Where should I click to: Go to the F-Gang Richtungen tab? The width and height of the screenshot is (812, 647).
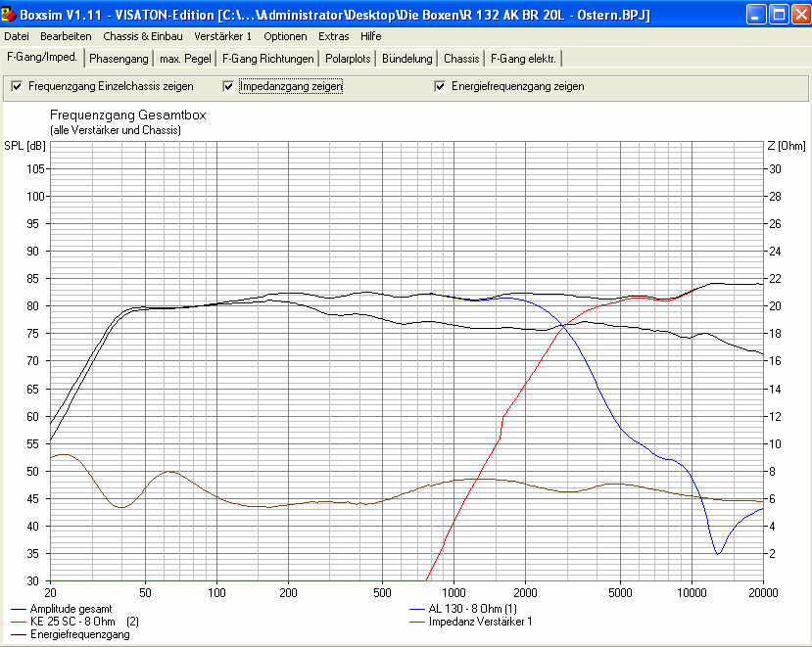[267, 59]
